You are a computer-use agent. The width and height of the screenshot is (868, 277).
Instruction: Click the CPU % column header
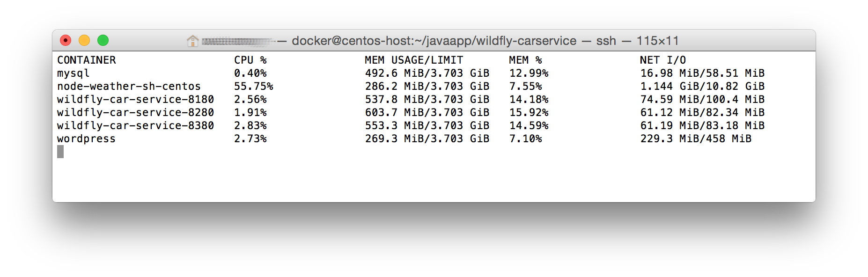click(250, 60)
